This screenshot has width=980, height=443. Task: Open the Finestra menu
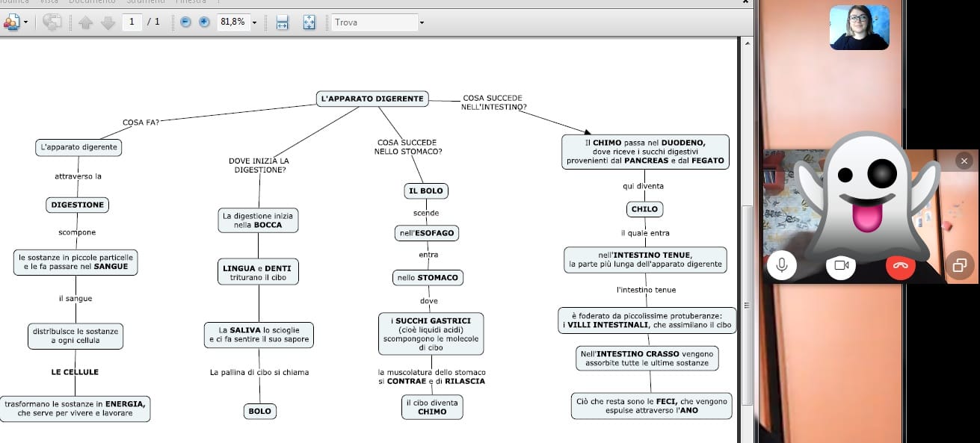(190, 2)
